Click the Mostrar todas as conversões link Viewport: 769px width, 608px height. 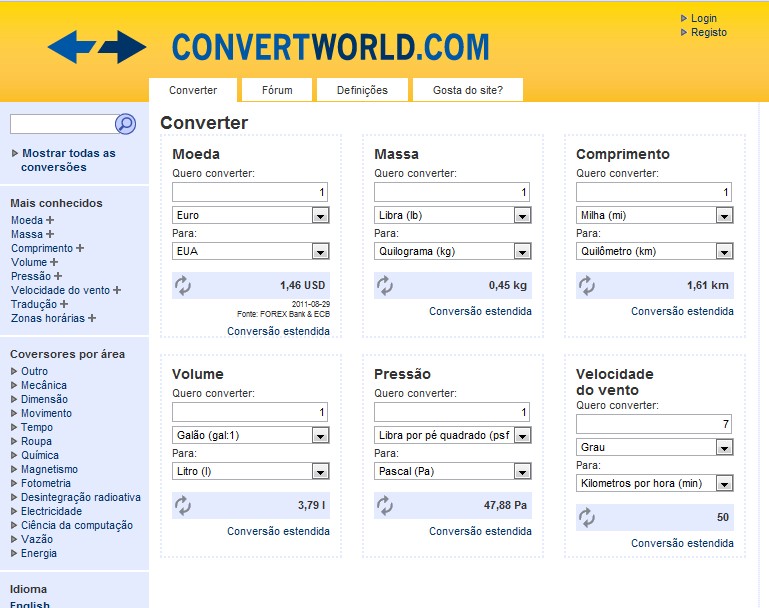tap(68, 160)
